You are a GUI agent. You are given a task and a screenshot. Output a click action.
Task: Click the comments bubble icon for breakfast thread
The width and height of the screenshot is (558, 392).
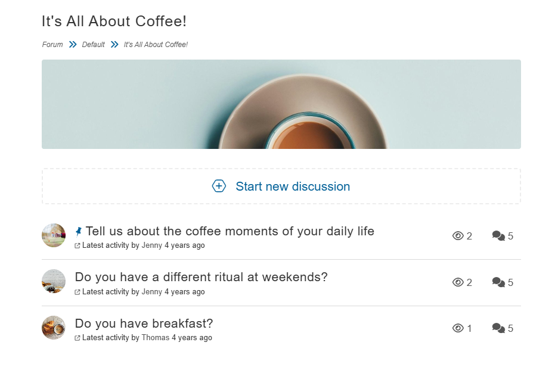click(x=498, y=328)
